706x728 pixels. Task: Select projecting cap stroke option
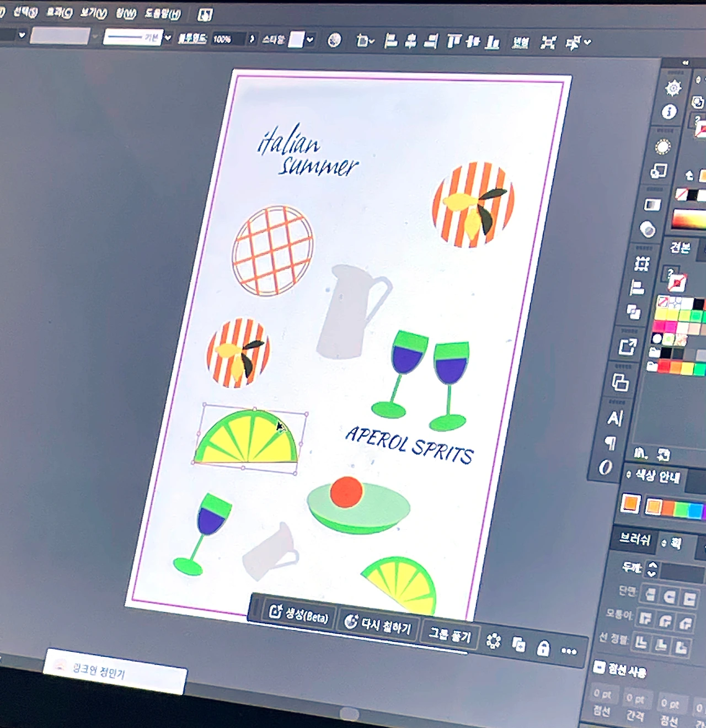click(689, 599)
